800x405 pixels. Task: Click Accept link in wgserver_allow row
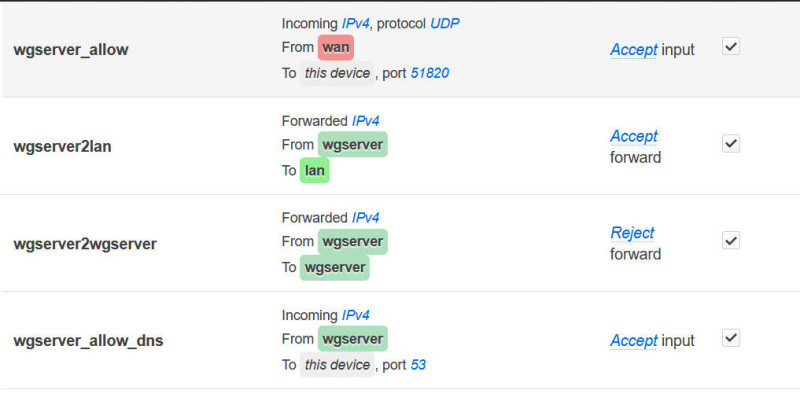pyautogui.click(x=634, y=49)
